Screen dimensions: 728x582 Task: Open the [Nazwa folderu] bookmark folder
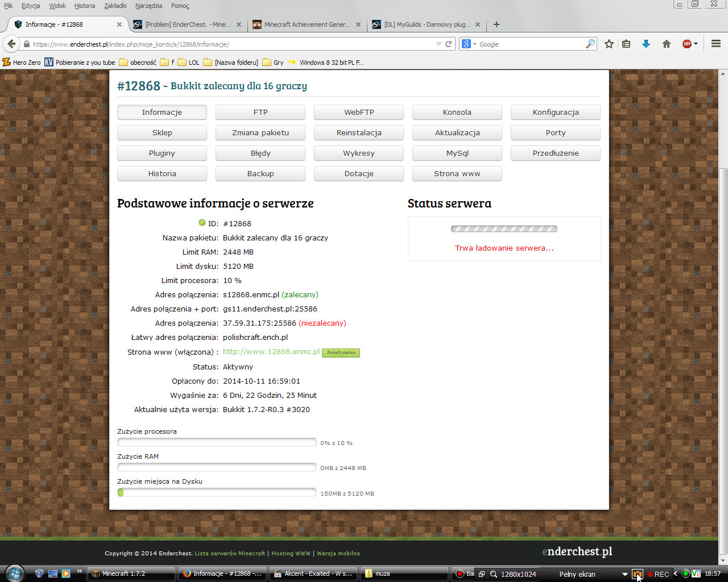tap(230, 63)
